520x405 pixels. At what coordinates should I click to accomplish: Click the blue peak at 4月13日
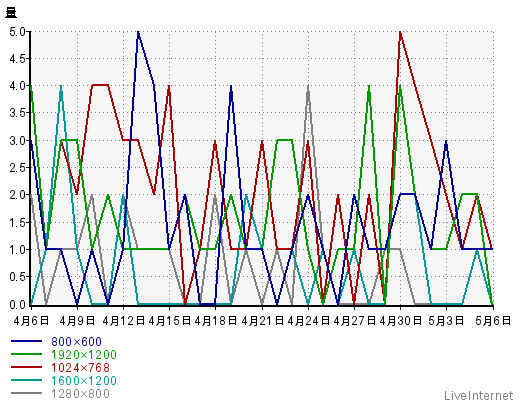[138, 32]
